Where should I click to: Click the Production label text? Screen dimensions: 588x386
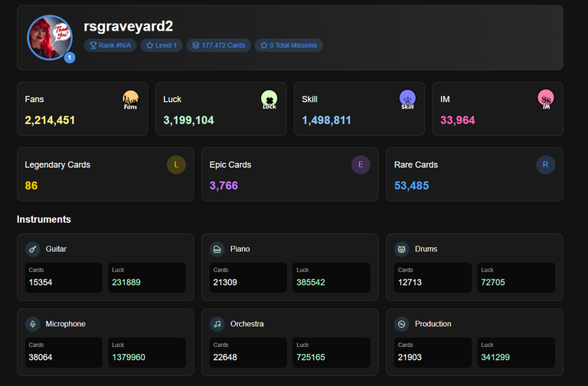(433, 324)
